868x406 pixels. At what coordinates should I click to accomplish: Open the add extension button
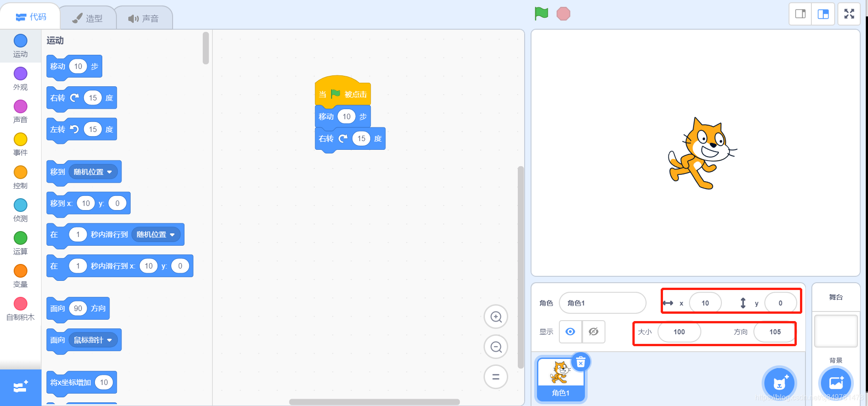click(x=21, y=387)
